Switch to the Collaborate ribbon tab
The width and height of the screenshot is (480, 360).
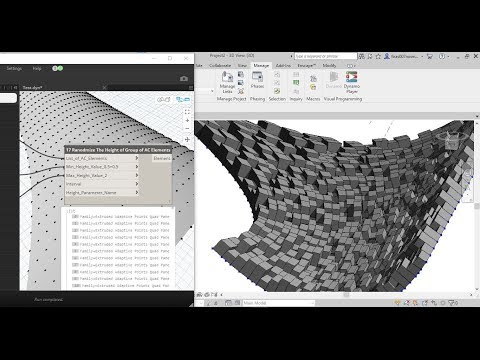220,65
